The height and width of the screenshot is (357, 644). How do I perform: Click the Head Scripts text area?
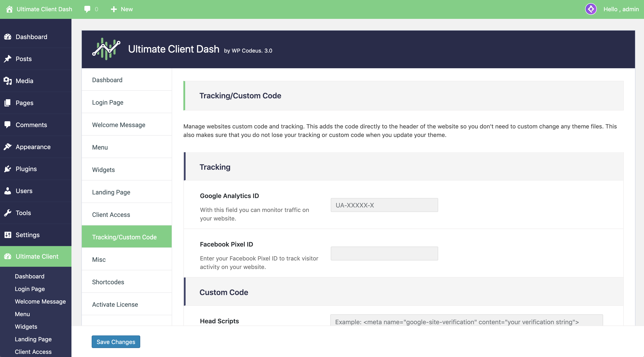click(466, 321)
